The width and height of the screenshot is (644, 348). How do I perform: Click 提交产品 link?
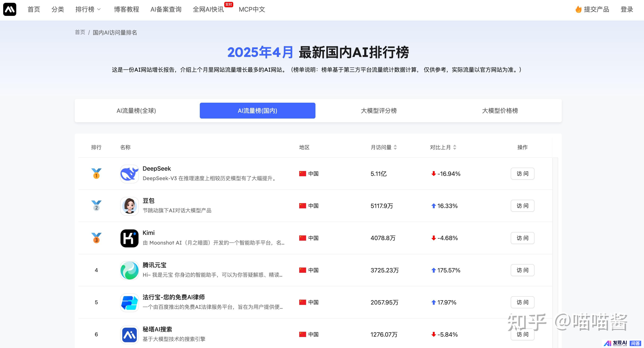[596, 10]
